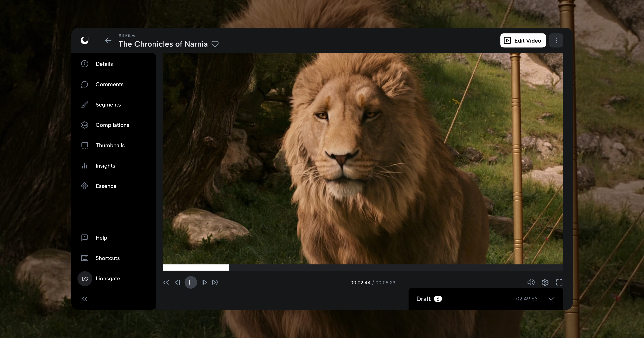Open the Help section
Screen dimensions: 644x338
pos(101,238)
